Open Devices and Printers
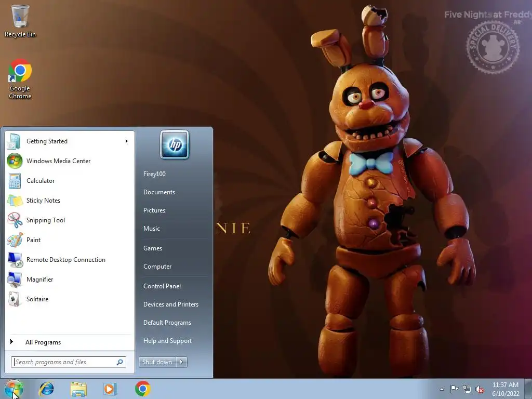 pos(171,304)
